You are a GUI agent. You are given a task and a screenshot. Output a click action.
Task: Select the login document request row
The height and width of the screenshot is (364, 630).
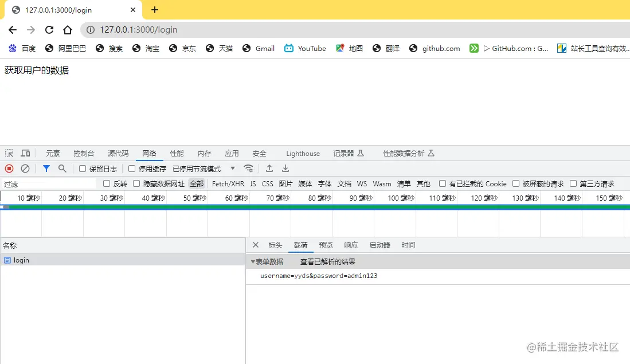point(123,260)
